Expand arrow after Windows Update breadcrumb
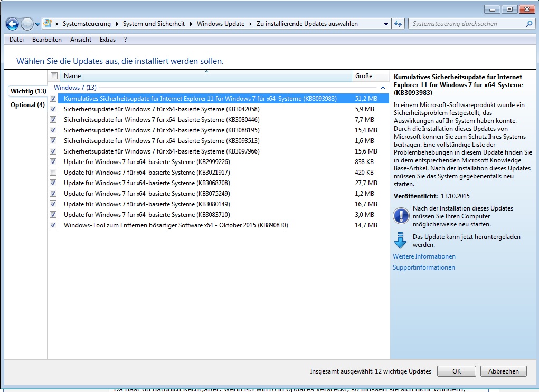The image size is (539, 392). (250, 24)
